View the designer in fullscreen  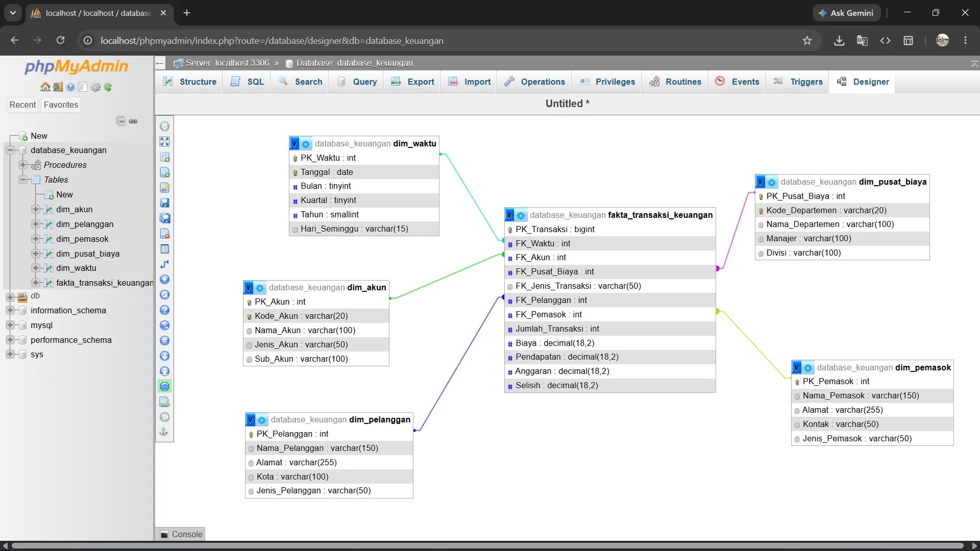point(164,142)
